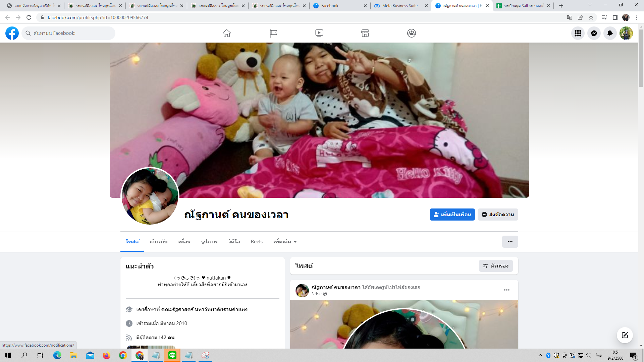
Task: Open Groups icon in top navigation
Action: (412, 33)
